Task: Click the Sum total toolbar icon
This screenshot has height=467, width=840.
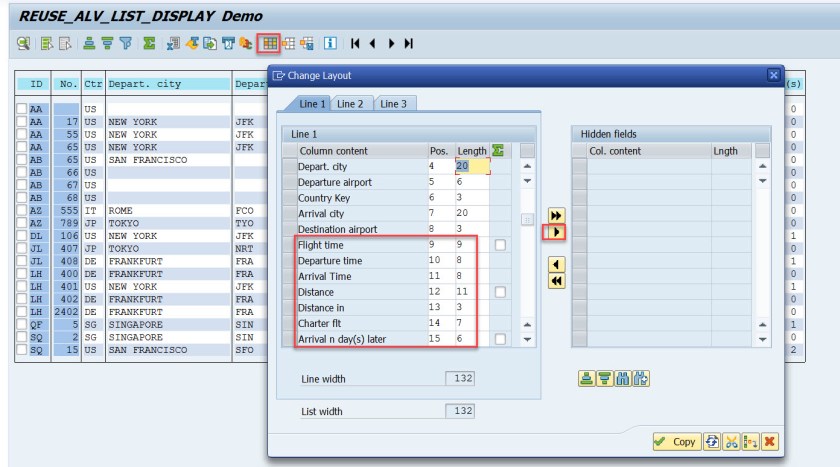Action: 149,43
